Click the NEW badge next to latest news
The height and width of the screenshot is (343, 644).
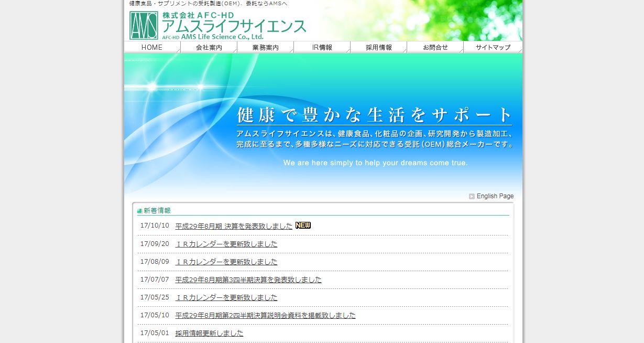click(303, 225)
